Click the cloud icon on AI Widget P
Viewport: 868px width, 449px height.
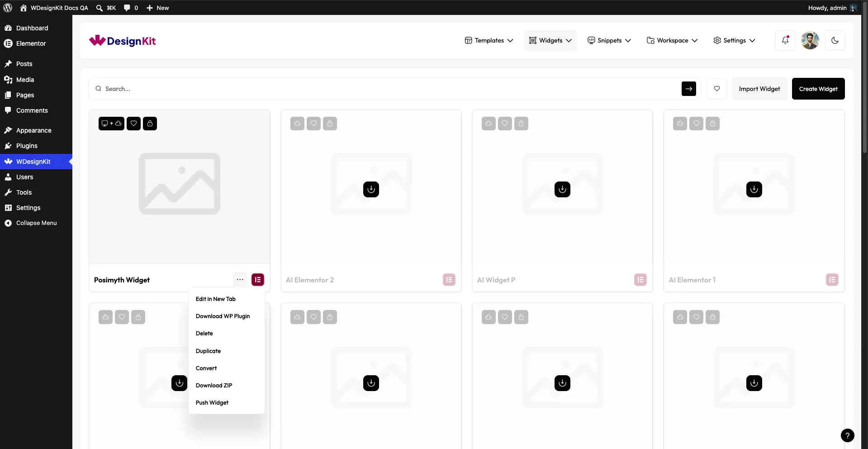pyautogui.click(x=489, y=124)
